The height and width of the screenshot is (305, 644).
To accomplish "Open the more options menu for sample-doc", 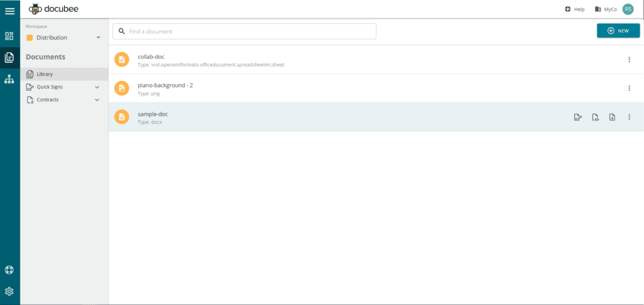I will pyautogui.click(x=629, y=117).
